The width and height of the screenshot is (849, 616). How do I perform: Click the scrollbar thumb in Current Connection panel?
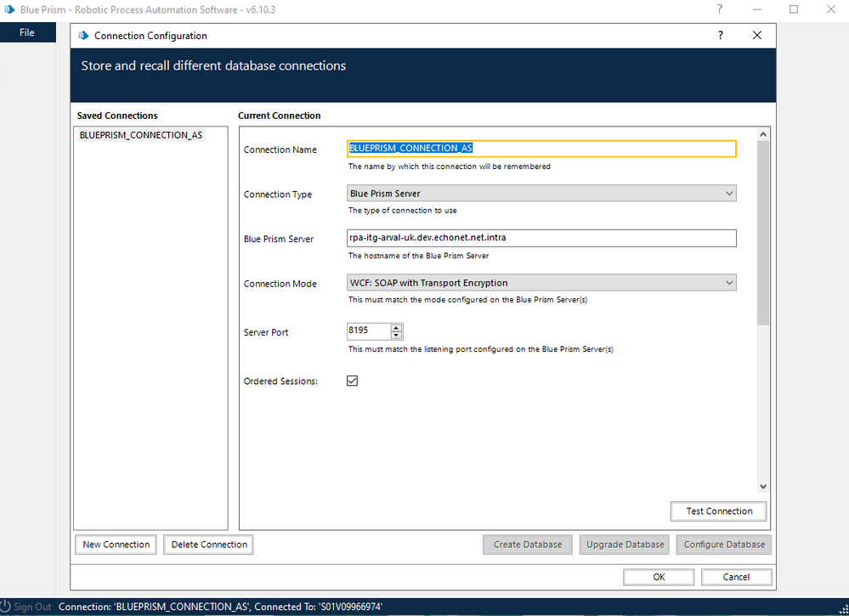point(763,233)
